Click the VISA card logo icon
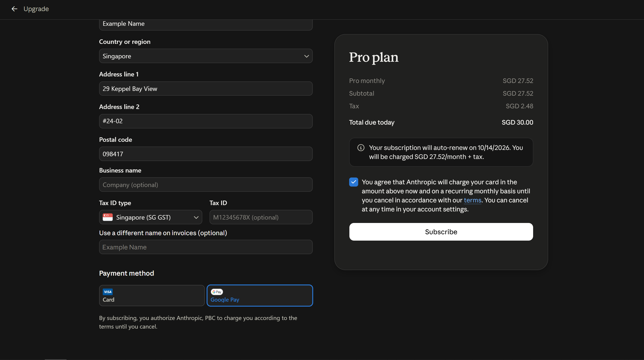The height and width of the screenshot is (360, 644). point(107,292)
